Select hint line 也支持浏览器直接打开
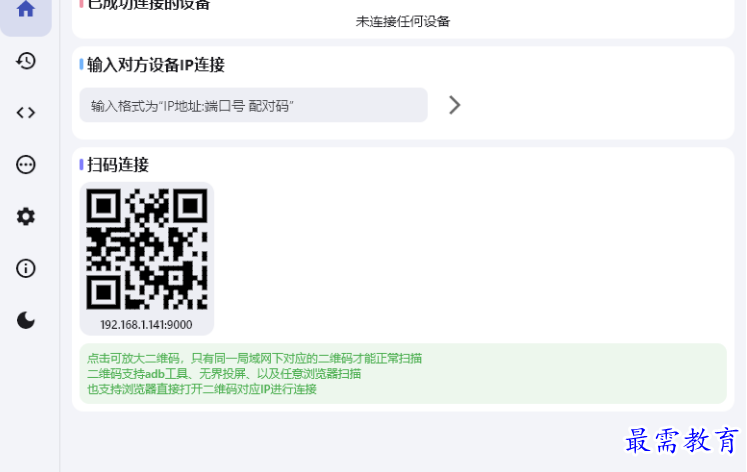This screenshot has width=747, height=472. [x=202, y=389]
